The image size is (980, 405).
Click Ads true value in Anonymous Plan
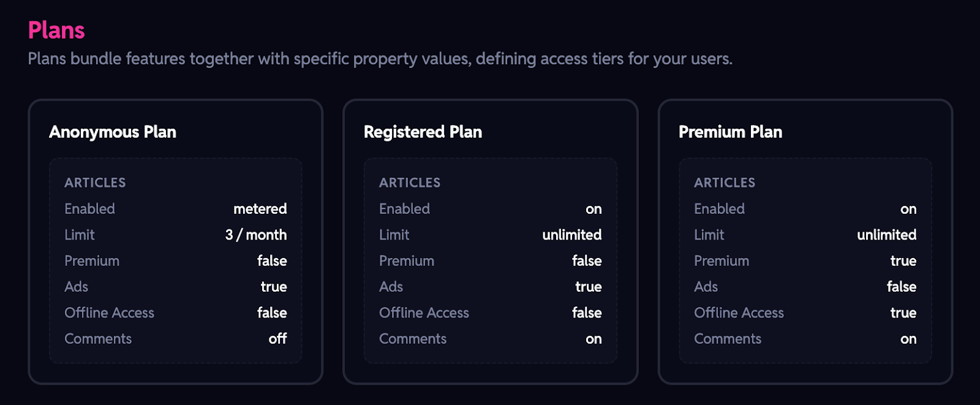point(273,287)
